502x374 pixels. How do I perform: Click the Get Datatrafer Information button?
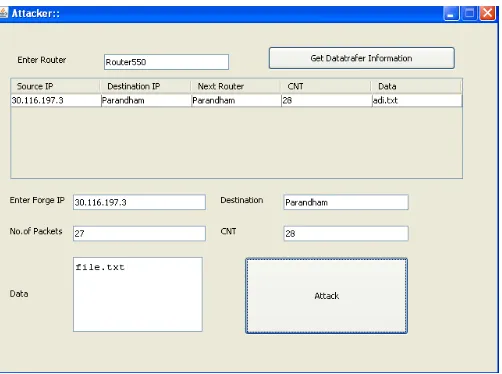(x=362, y=58)
